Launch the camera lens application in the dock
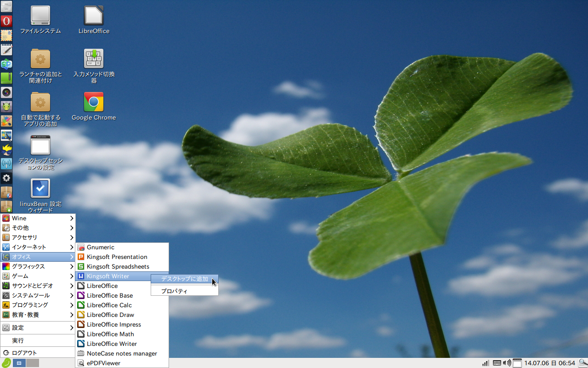The height and width of the screenshot is (368, 588). tap(6, 92)
